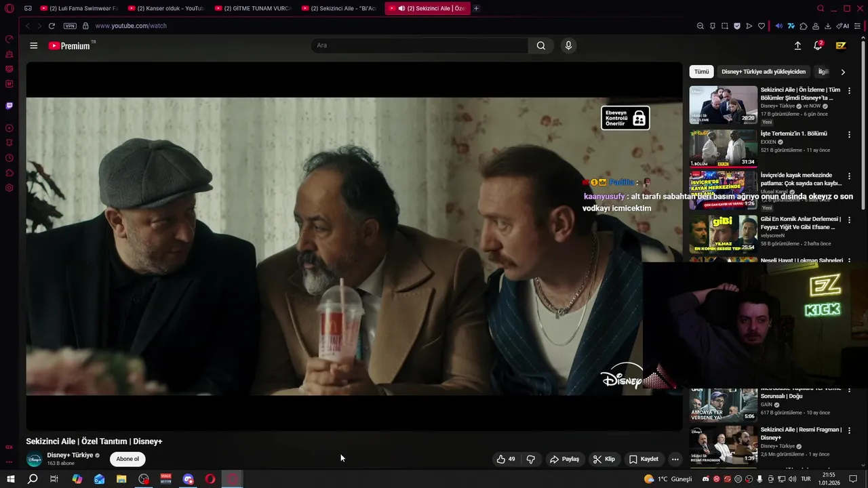Switch to Kanser olduk YouTube tab
This screenshot has width=868, height=488.
click(165, 8)
